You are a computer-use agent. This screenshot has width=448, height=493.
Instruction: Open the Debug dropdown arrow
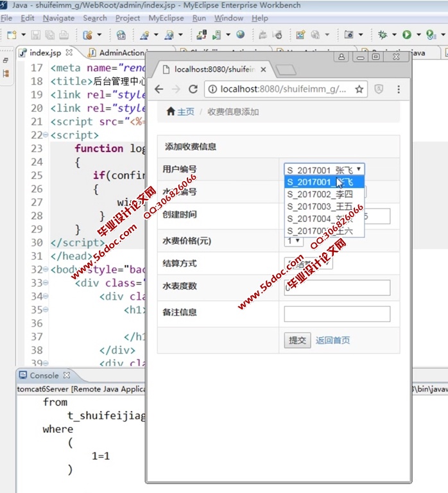[394, 35]
